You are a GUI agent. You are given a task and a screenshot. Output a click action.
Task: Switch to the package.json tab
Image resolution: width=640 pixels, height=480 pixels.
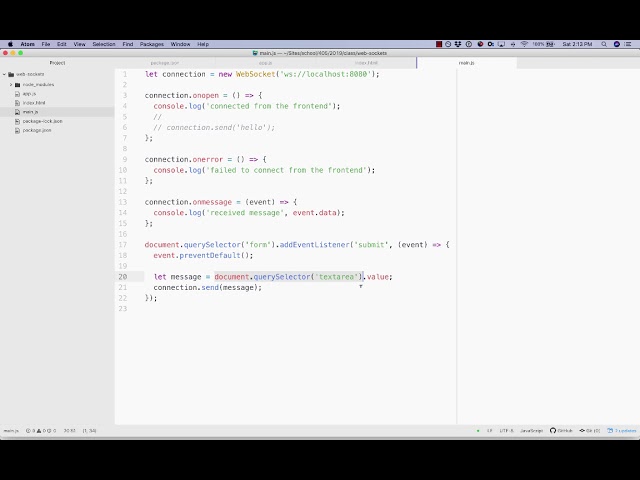click(165, 63)
